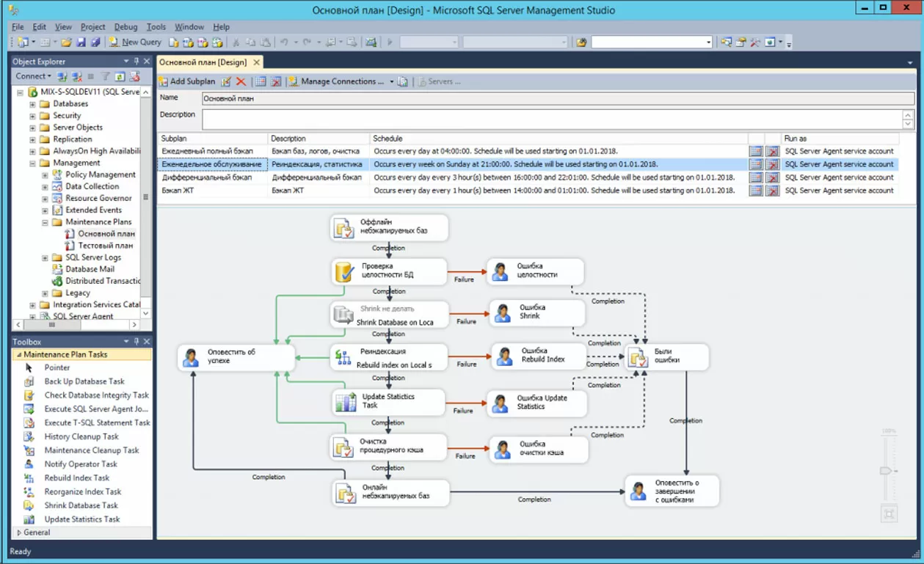The width and height of the screenshot is (924, 564).
Task: Select Database Mail tree item
Action: [x=90, y=269]
